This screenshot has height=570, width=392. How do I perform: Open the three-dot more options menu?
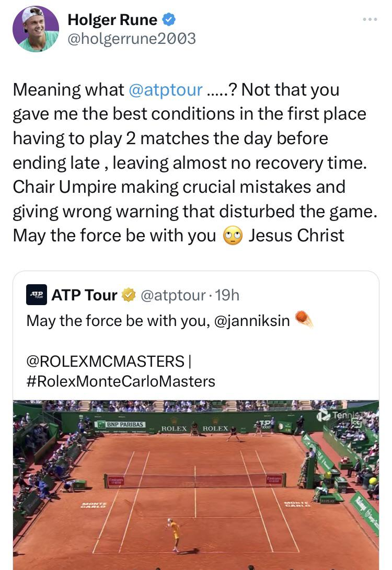click(x=370, y=20)
